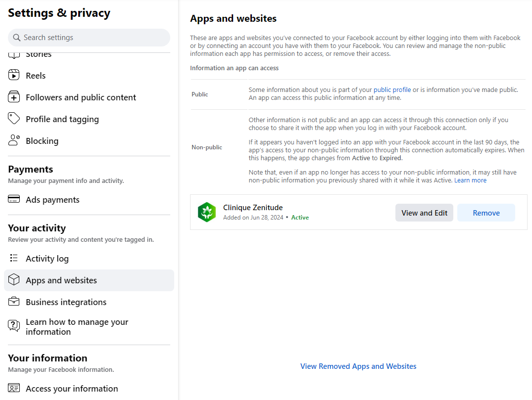Focus the Search settings field

pyautogui.click(x=89, y=38)
